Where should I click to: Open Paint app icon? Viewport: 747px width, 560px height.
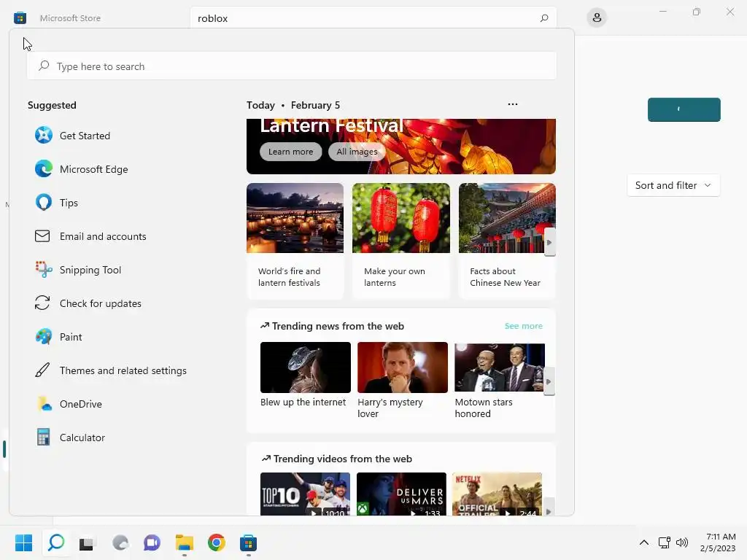pyautogui.click(x=43, y=337)
